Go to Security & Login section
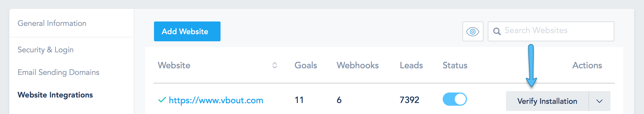Viewport: 644px width, 114px height. pyautogui.click(x=46, y=50)
